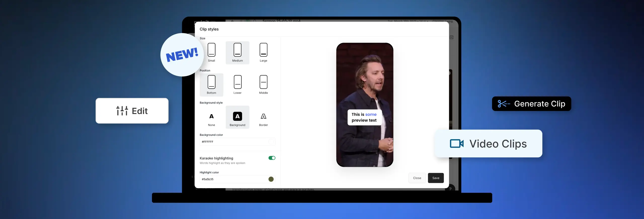This screenshot has height=219, width=644.
Task: Click the 'Clip styles' dialog title
Action: (x=209, y=29)
